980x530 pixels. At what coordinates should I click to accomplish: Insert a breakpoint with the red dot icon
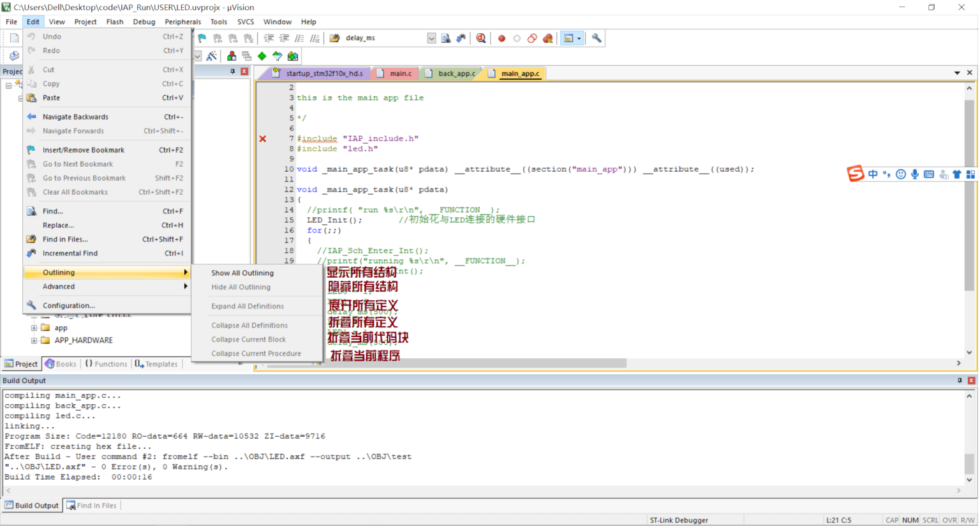501,38
